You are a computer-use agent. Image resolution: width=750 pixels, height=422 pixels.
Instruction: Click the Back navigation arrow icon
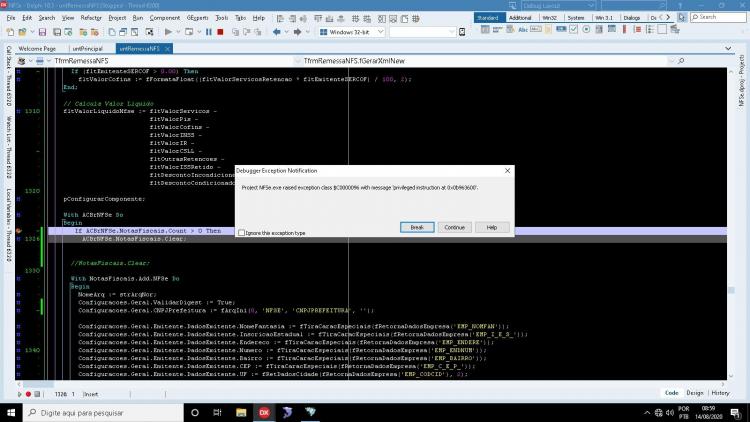click(276, 32)
